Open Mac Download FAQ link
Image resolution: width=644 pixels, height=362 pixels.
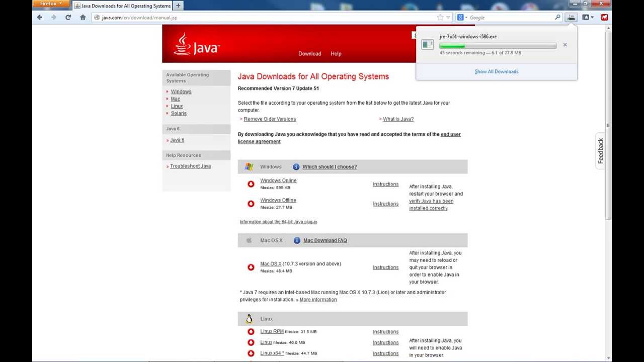325,240
